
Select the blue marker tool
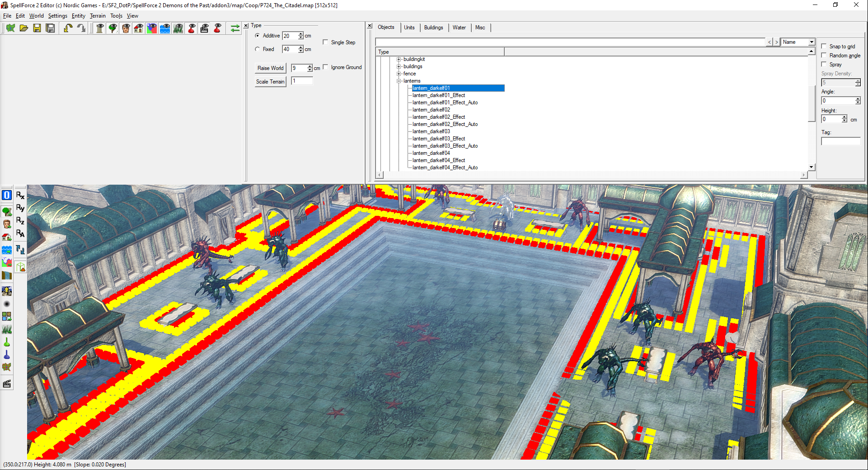coord(7,354)
